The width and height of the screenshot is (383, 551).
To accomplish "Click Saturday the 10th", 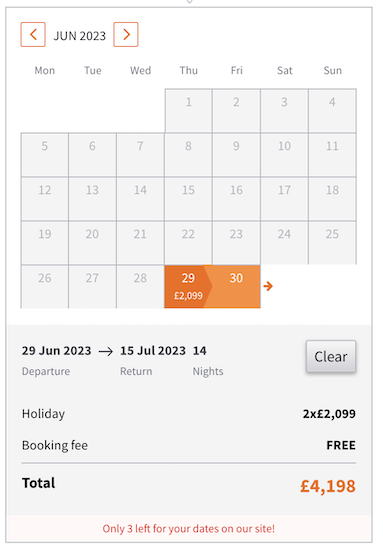I will [284, 155].
